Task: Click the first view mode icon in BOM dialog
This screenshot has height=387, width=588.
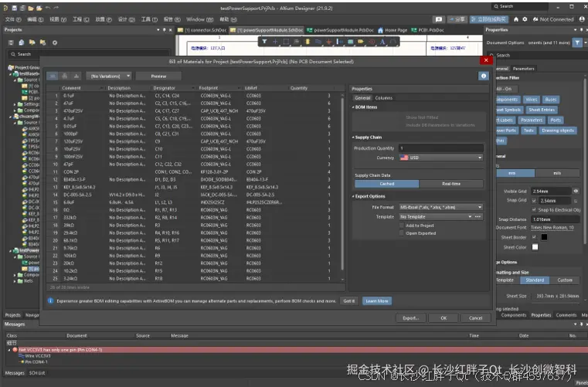Action: click(52, 76)
